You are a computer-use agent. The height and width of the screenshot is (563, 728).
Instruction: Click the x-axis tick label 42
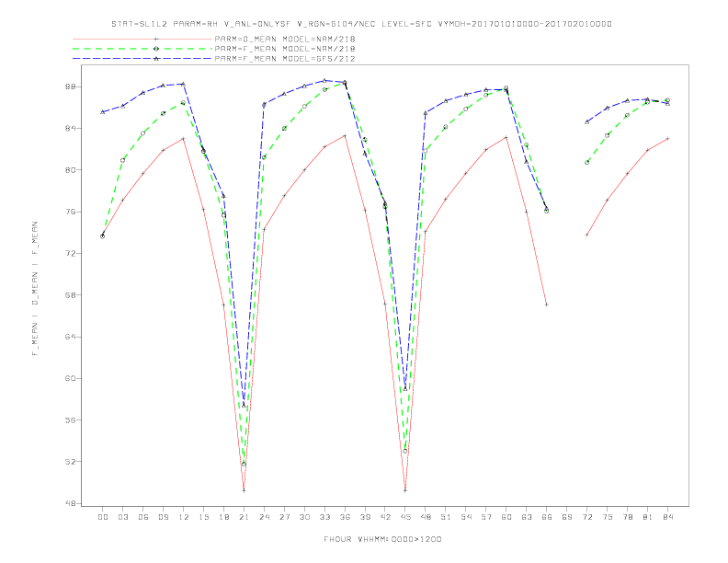[385, 517]
